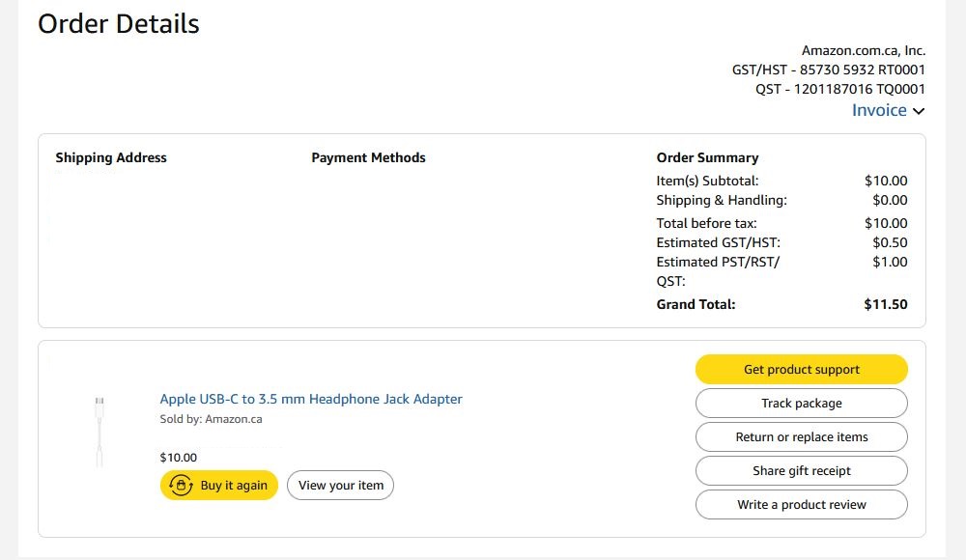Click the $10.00 price under the product title
966x560 pixels.
[x=178, y=458]
